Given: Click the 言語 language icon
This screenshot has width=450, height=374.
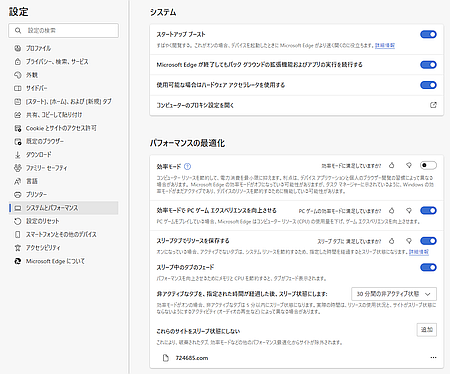Looking at the screenshot, I should [18, 181].
